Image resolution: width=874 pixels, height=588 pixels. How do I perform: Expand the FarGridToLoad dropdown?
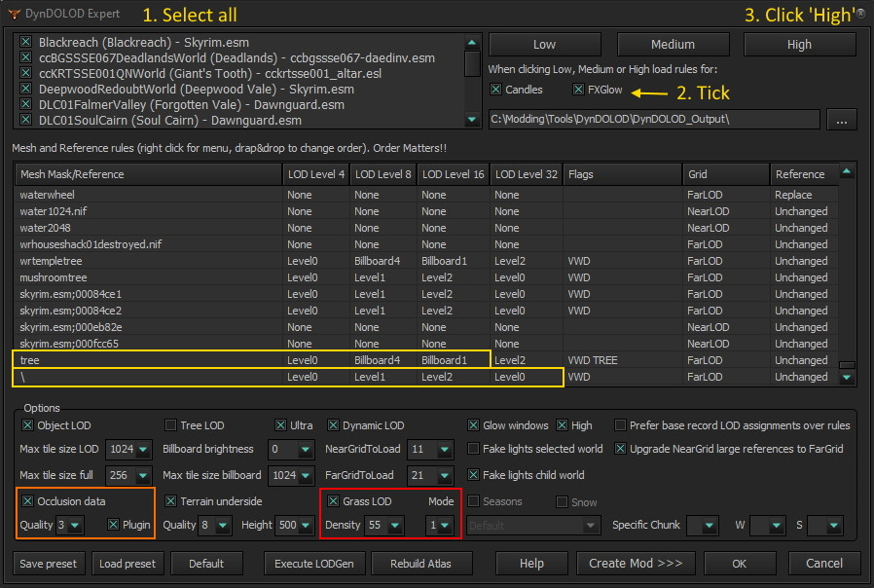pos(444,475)
